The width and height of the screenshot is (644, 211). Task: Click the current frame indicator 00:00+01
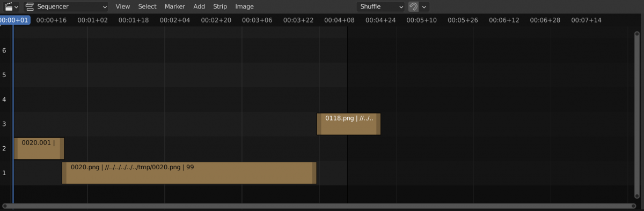click(x=14, y=20)
